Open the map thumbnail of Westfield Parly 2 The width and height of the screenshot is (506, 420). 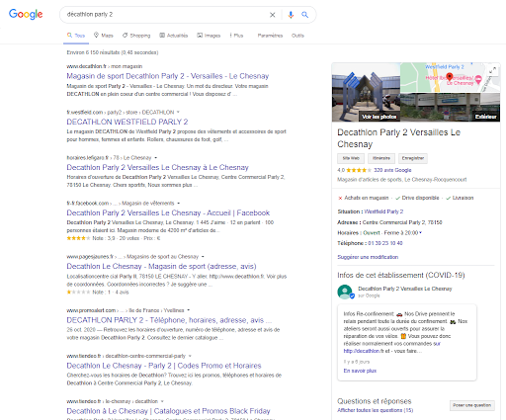click(450, 77)
